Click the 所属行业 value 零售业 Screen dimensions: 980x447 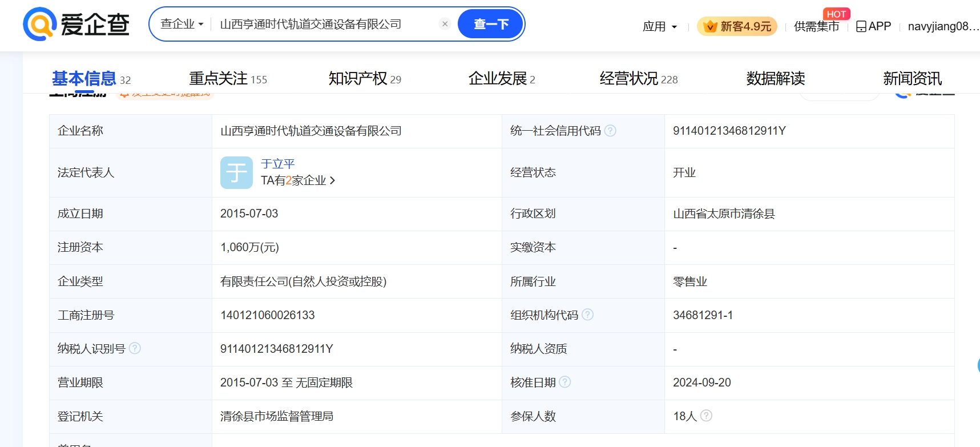pos(690,281)
